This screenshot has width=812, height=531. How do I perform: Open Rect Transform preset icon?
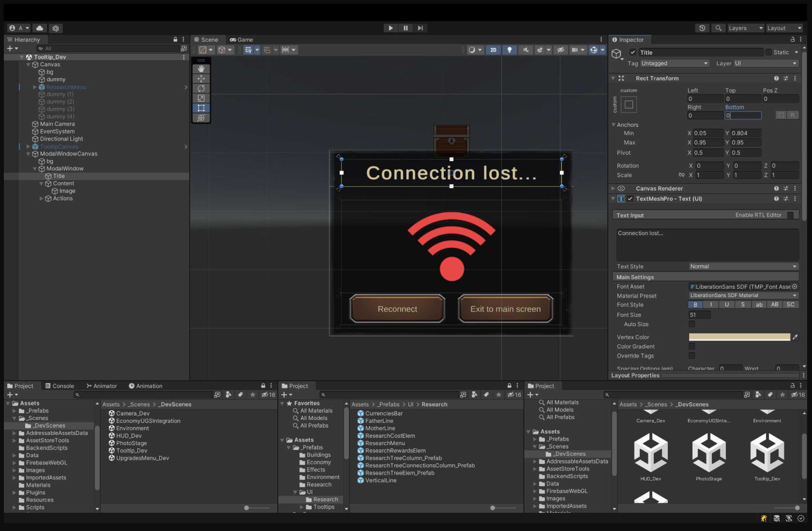point(786,78)
